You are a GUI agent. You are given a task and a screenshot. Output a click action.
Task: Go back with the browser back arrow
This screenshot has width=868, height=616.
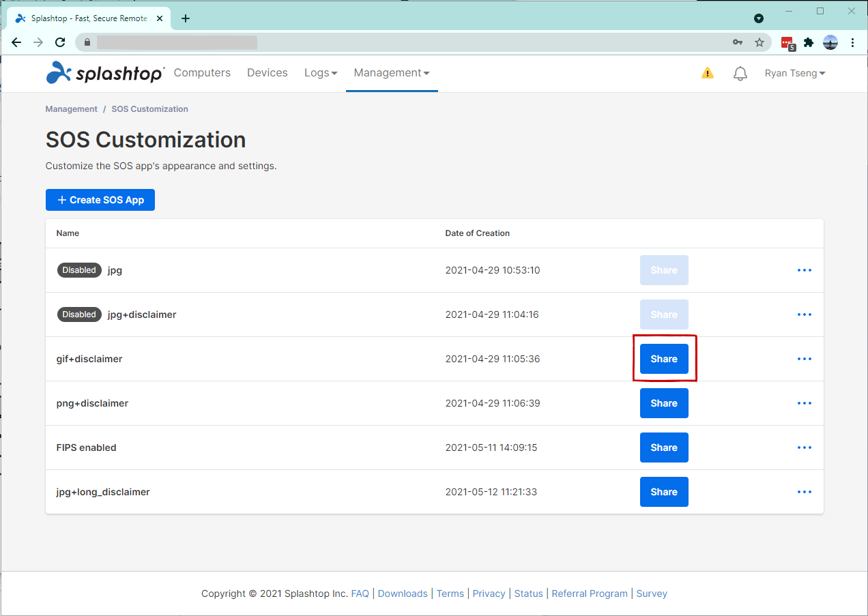[x=16, y=42]
